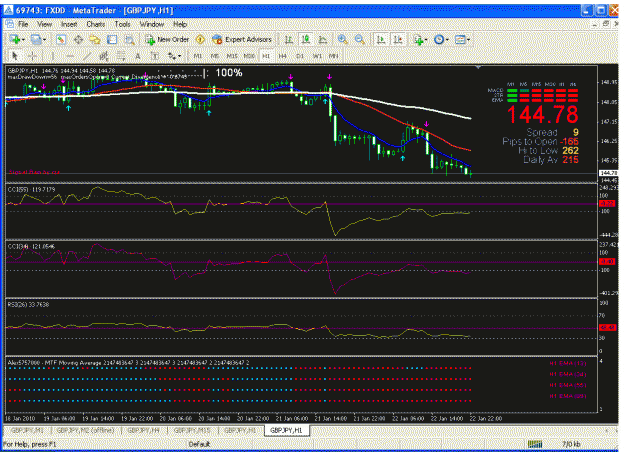
Task: Toggle chart shift from right border
Action: [x=398, y=39]
